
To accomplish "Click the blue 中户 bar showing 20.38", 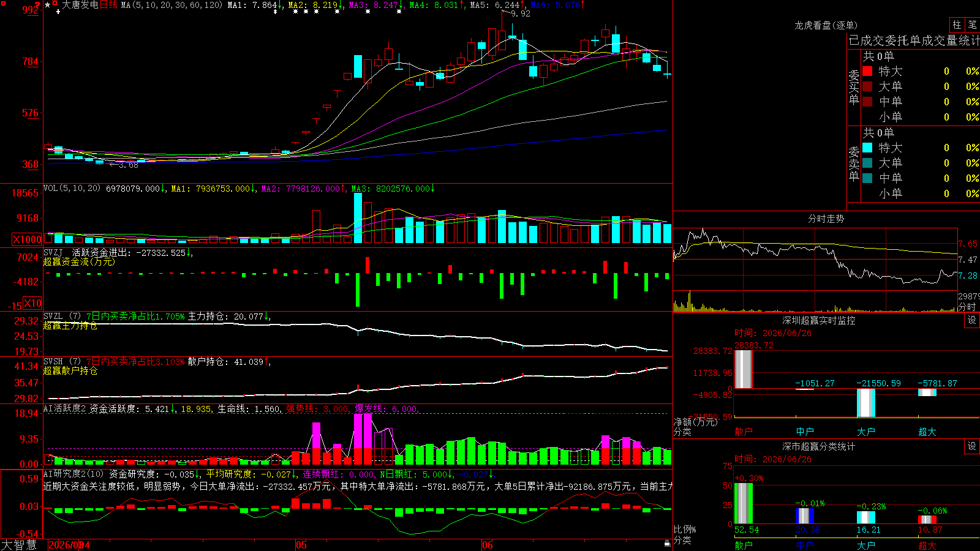I will point(804,515).
